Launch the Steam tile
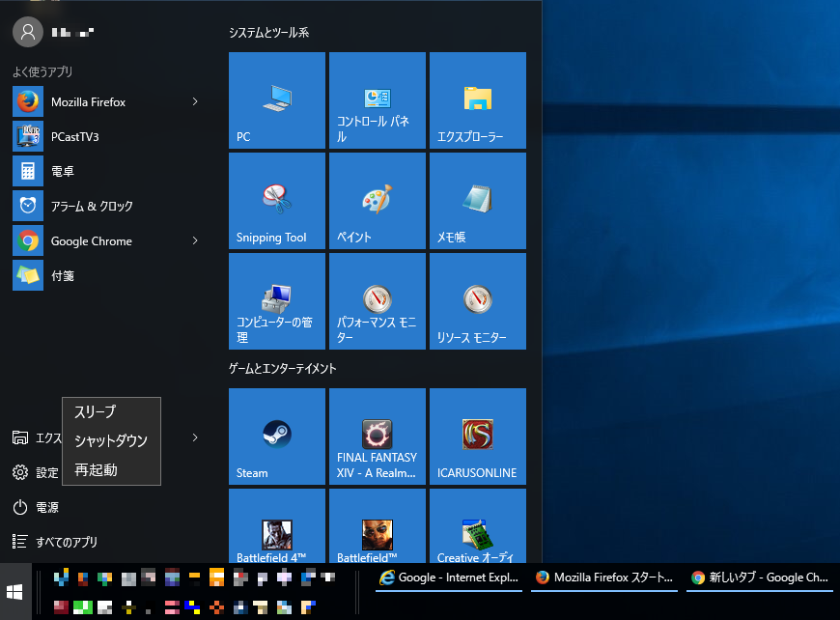Viewport: 840px width, 620px height. pyautogui.click(x=277, y=437)
